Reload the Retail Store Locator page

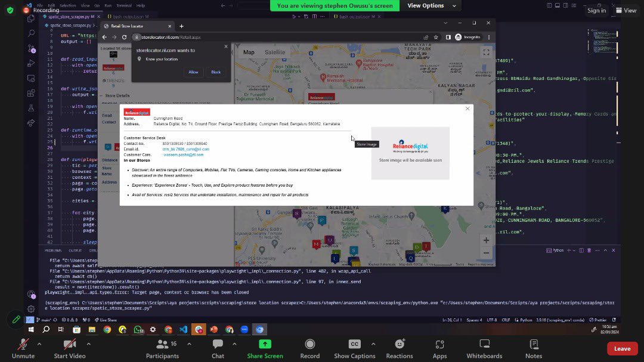[125, 37]
